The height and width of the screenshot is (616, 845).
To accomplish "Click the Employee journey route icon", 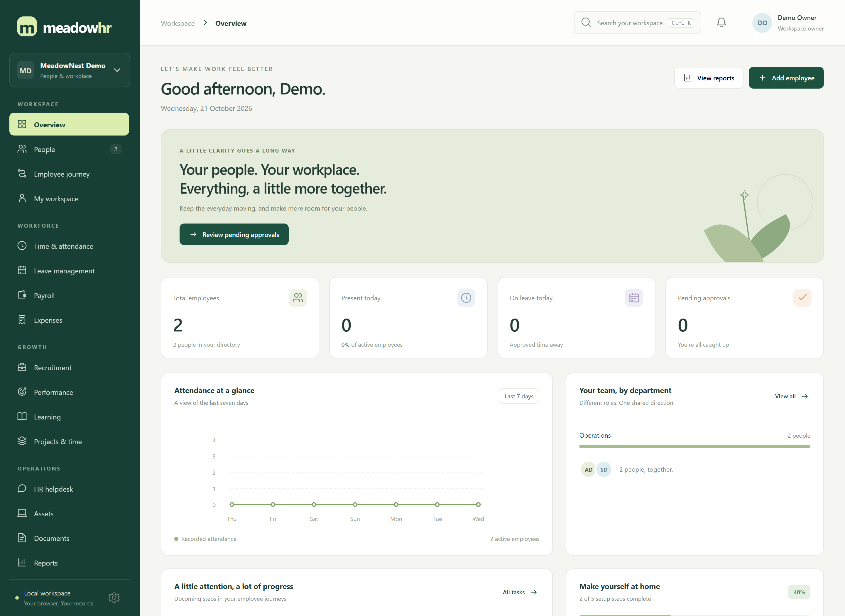I will [22, 174].
